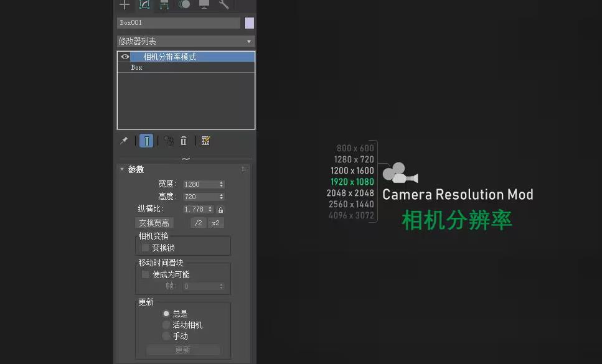Open the Hierarchy panel tab

point(164,4)
